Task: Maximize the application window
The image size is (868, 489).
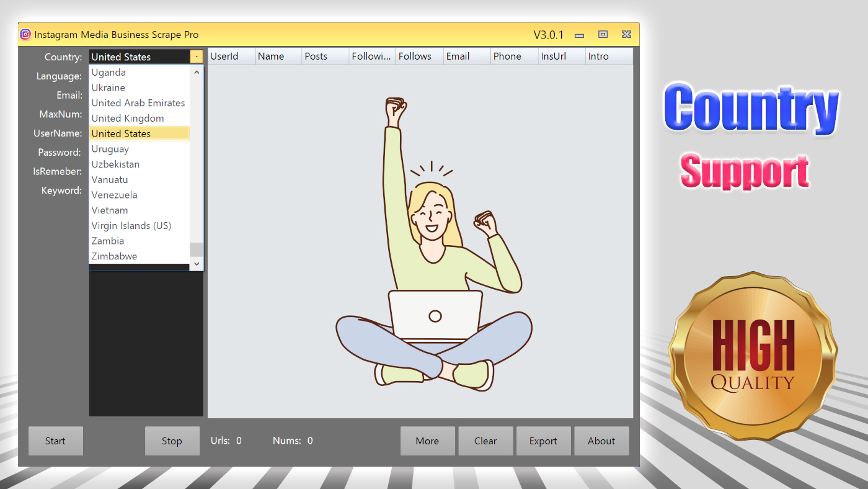Action: 603,35
